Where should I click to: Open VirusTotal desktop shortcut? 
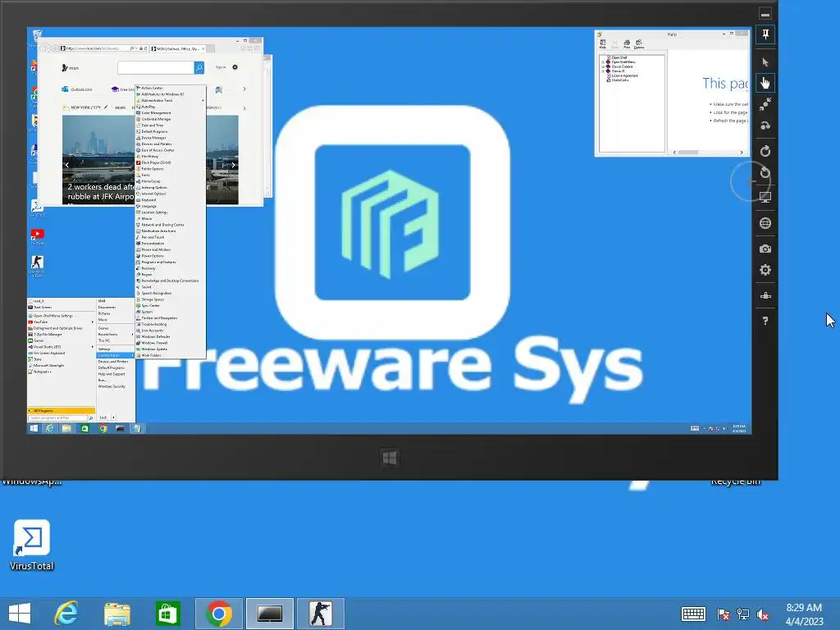click(x=32, y=545)
